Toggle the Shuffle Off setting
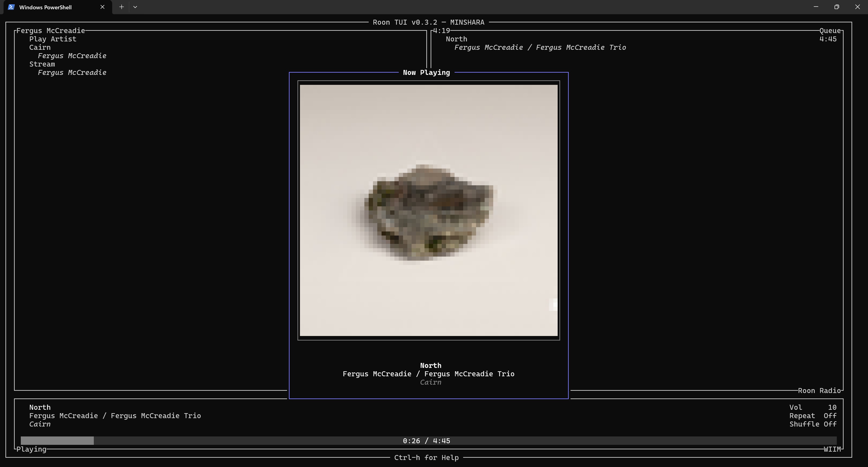 pyautogui.click(x=812, y=424)
